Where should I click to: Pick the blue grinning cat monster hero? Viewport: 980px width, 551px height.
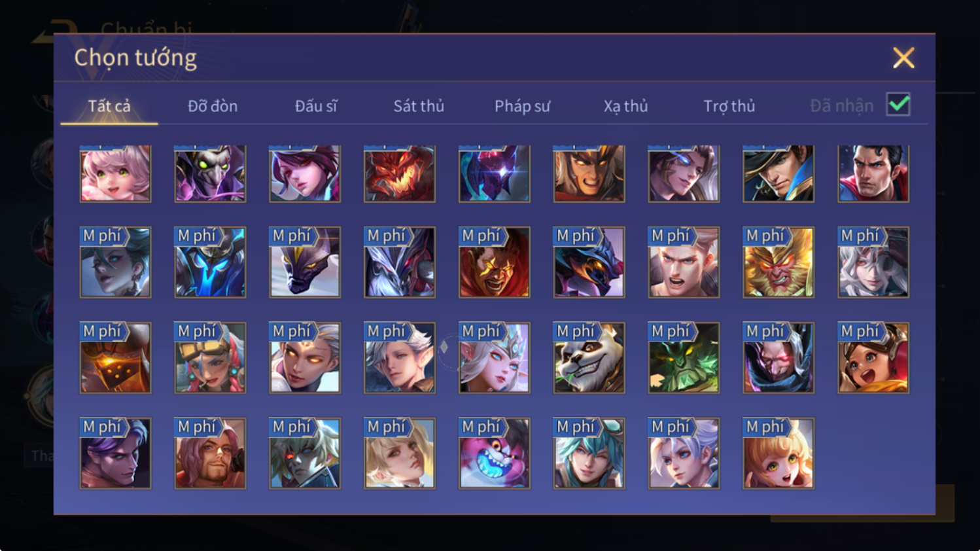[495, 453]
